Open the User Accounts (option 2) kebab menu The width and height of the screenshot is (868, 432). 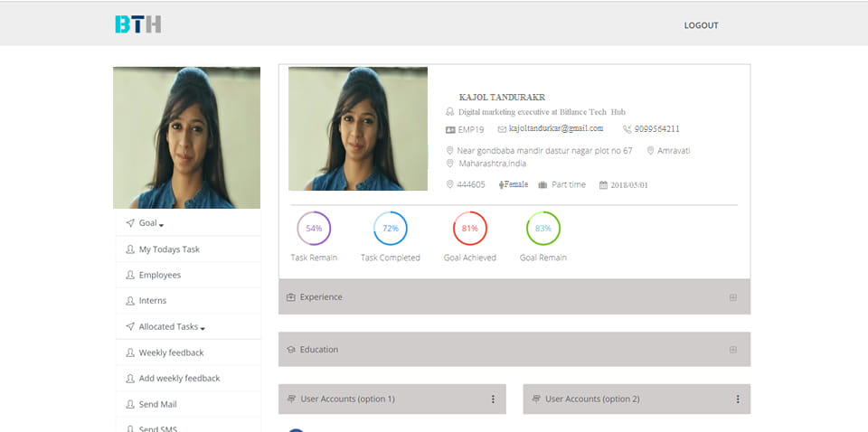coord(738,399)
